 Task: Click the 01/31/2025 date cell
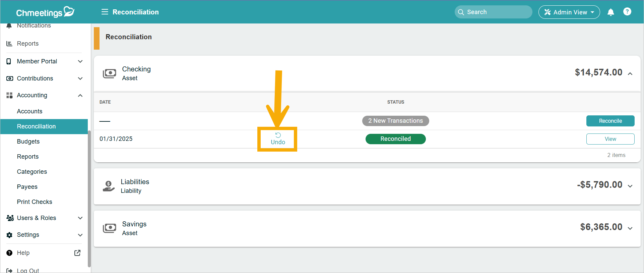(116, 139)
